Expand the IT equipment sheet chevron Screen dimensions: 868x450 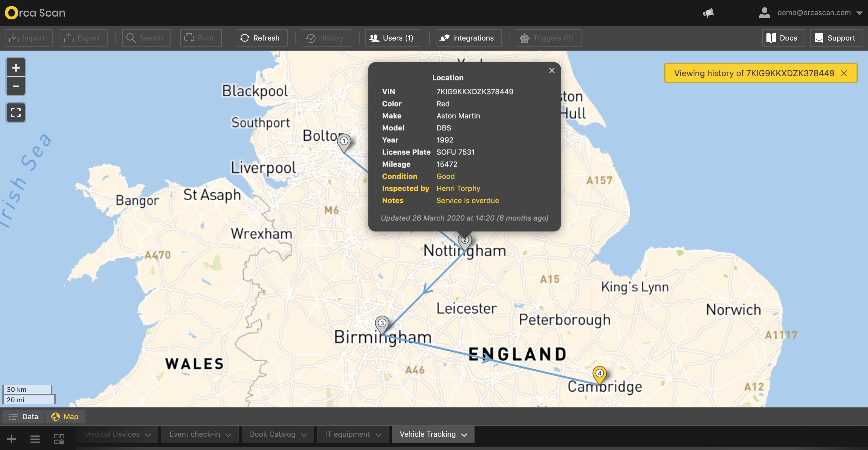pyautogui.click(x=378, y=435)
